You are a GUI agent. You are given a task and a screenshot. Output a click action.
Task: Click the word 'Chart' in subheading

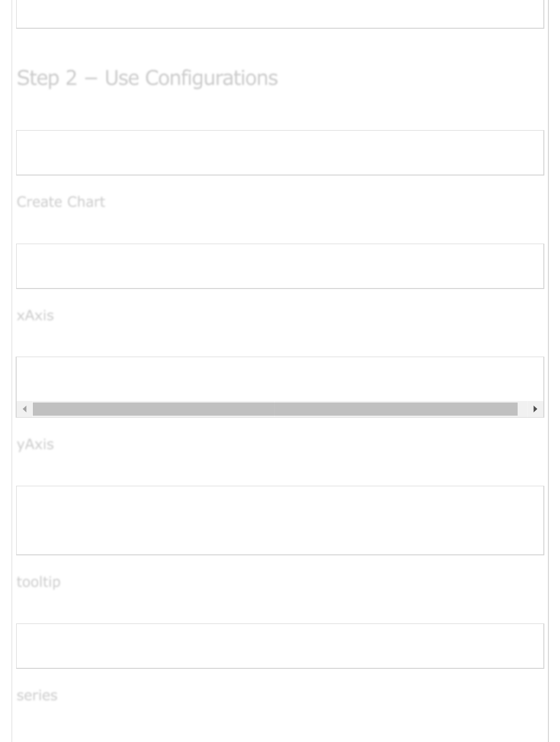(x=86, y=202)
